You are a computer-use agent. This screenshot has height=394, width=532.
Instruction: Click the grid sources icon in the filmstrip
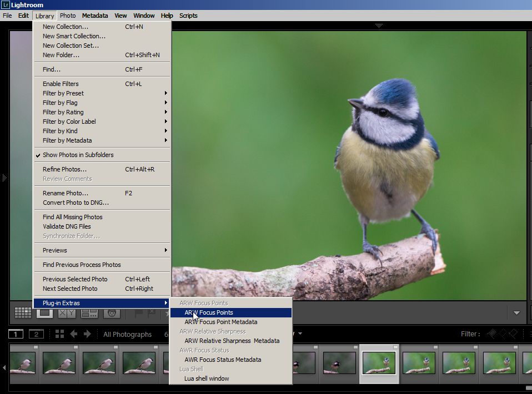59,334
